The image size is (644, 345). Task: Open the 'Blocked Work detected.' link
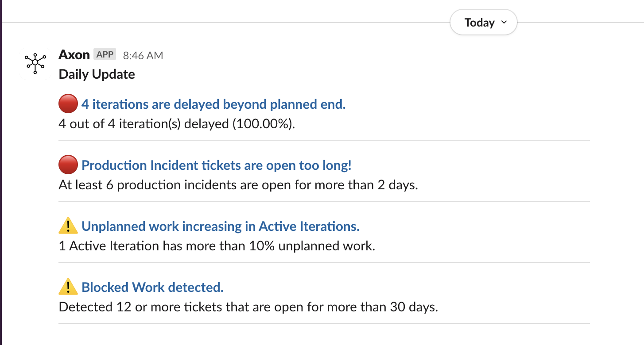pos(153,287)
